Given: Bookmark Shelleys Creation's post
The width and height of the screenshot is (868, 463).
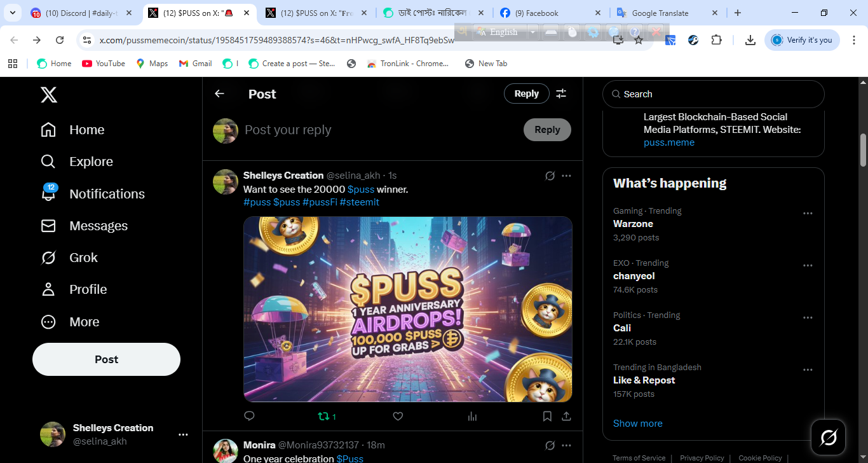Looking at the screenshot, I should click(547, 416).
